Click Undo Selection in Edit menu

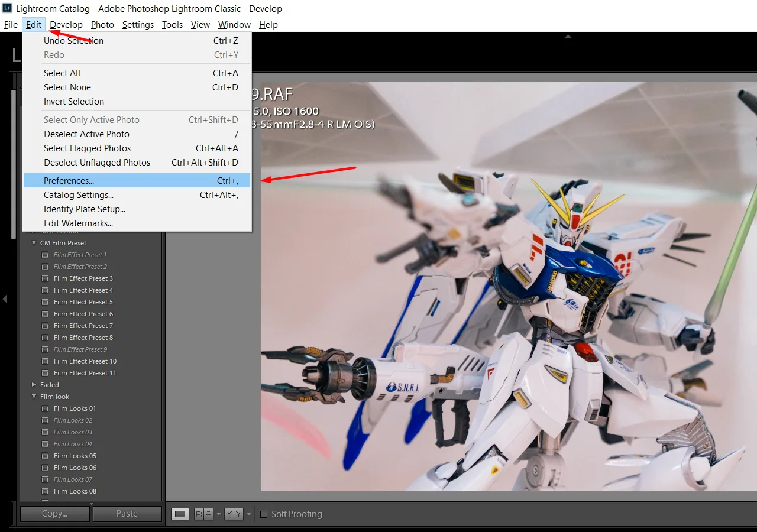137,41
